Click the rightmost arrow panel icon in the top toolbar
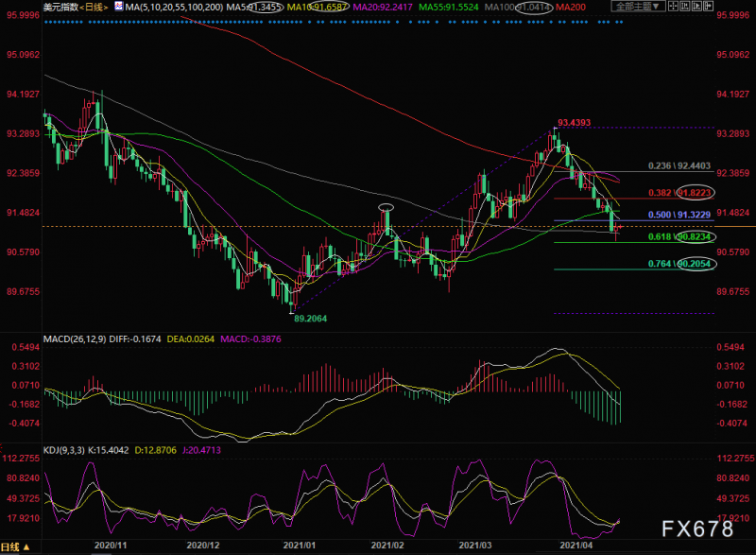756x555 pixels. click(708, 6)
